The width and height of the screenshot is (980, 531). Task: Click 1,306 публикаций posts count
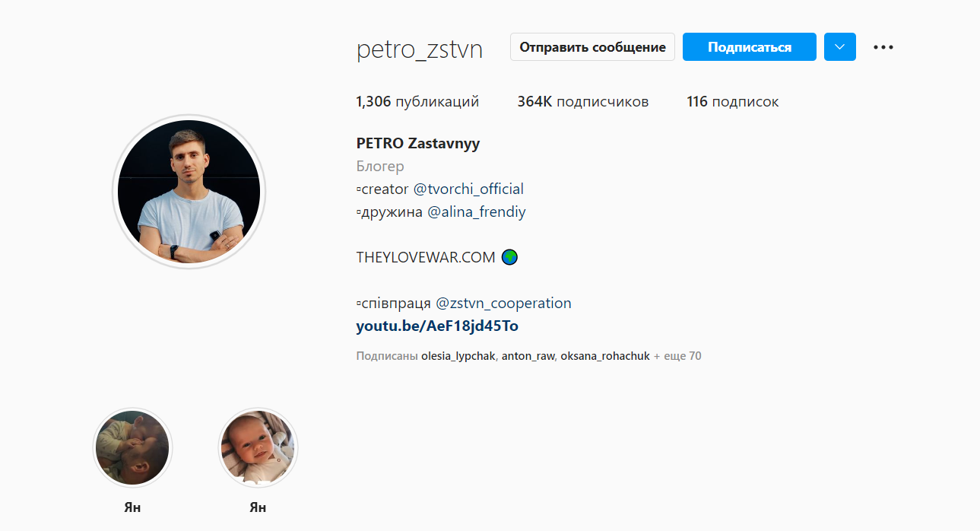417,101
